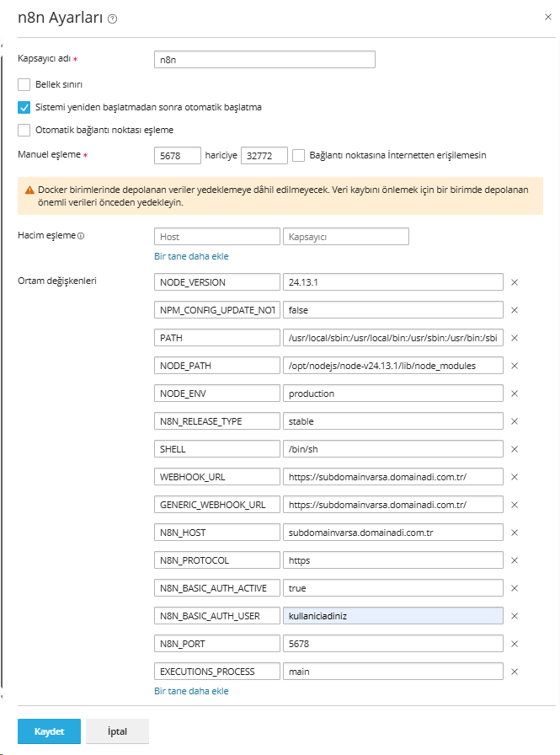Add another environment variable via bottom link

[191, 691]
